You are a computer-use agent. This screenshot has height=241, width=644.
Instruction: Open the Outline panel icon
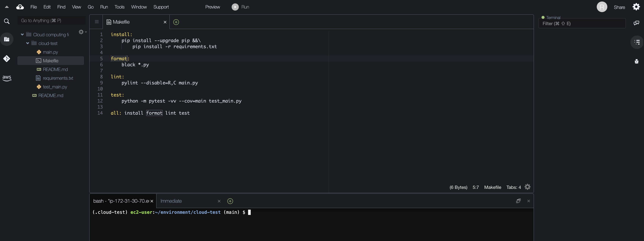[x=637, y=42]
